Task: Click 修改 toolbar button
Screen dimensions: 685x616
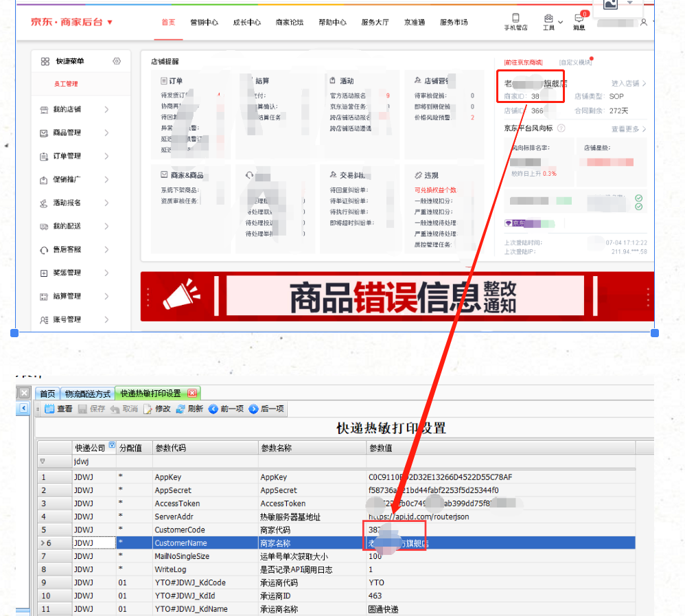Action: point(157,409)
